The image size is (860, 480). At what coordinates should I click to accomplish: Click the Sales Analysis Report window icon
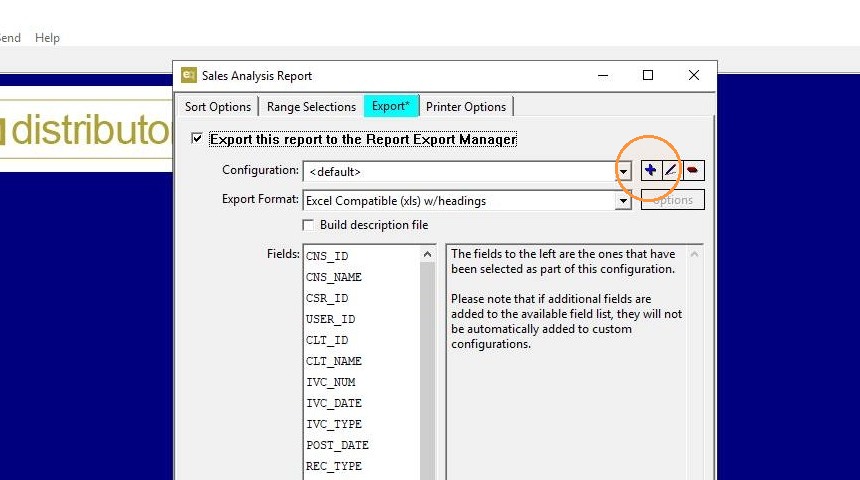[x=189, y=75]
